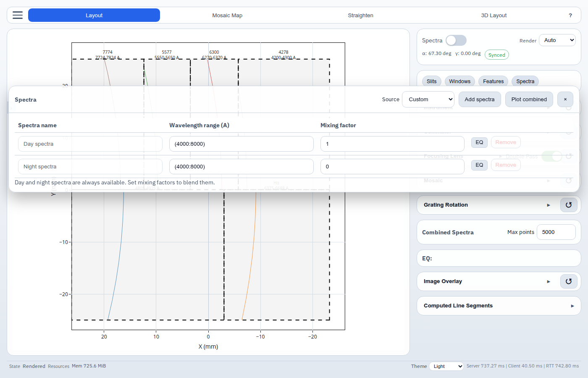Edit Day spectra wavelength range
The width and height of the screenshot is (588, 378).
pyautogui.click(x=241, y=144)
